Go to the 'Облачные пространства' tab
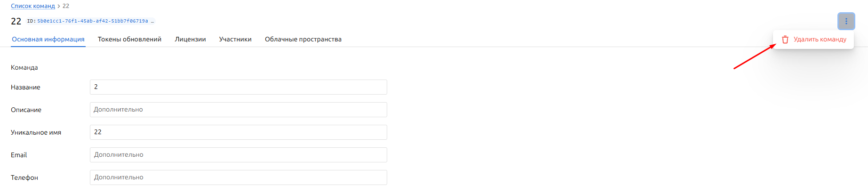Screen dimensions: 868x193 pyautogui.click(x=303, y=40)
